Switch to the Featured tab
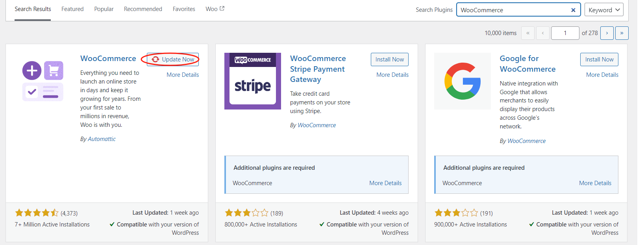Viewport: 644px width, 245px height. tap(72, 9)
